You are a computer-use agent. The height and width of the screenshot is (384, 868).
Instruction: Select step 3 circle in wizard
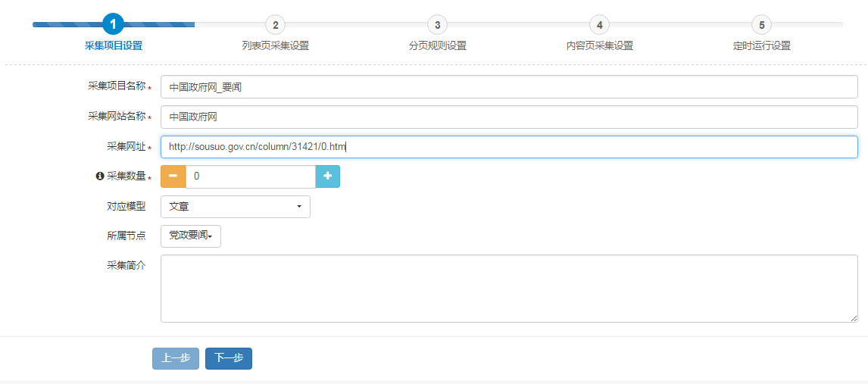(437, 25)
